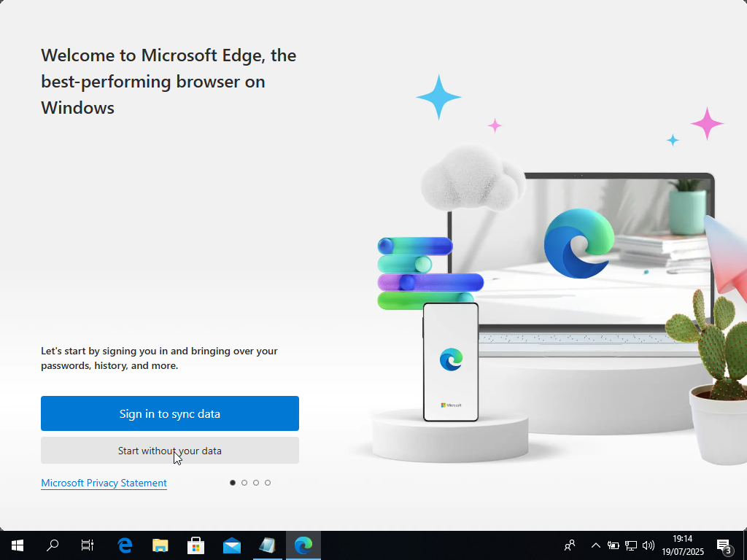
Task: Open the Microsoft Privacy Statement link
Action: point(104,483)
